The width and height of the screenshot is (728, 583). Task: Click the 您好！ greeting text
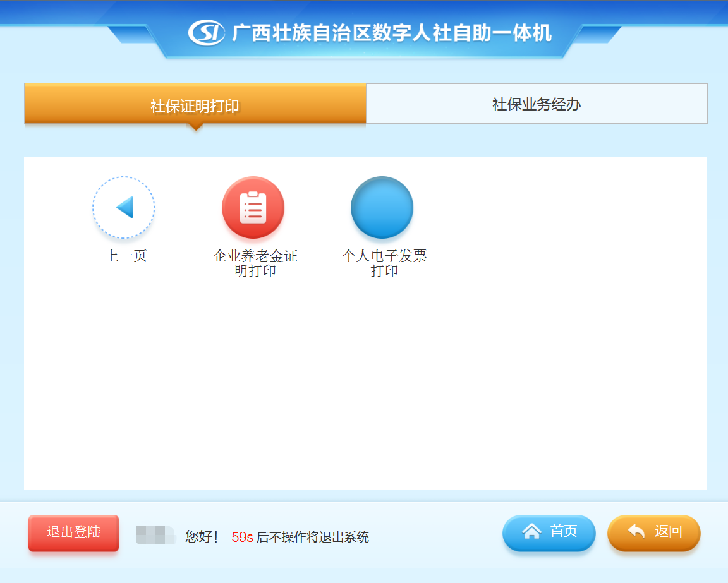[x=202, y=537]
